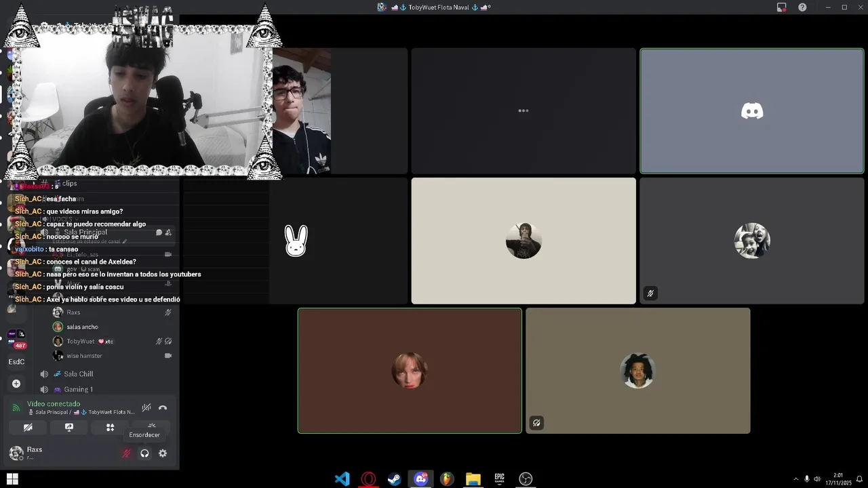The height and width of the screenshot is (488, 868).
Task: Click the muted mic icon beside Raxs
Action: pos(168,312)
